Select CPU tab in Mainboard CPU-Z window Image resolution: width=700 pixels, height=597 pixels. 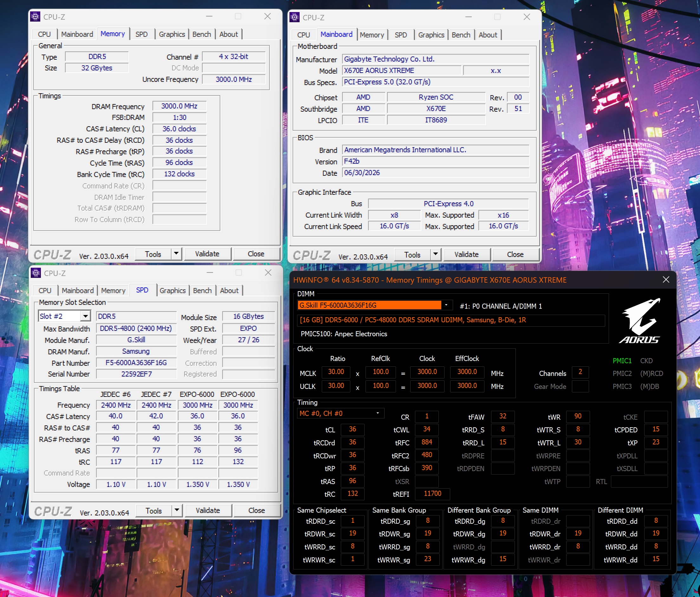coord(304,35)
